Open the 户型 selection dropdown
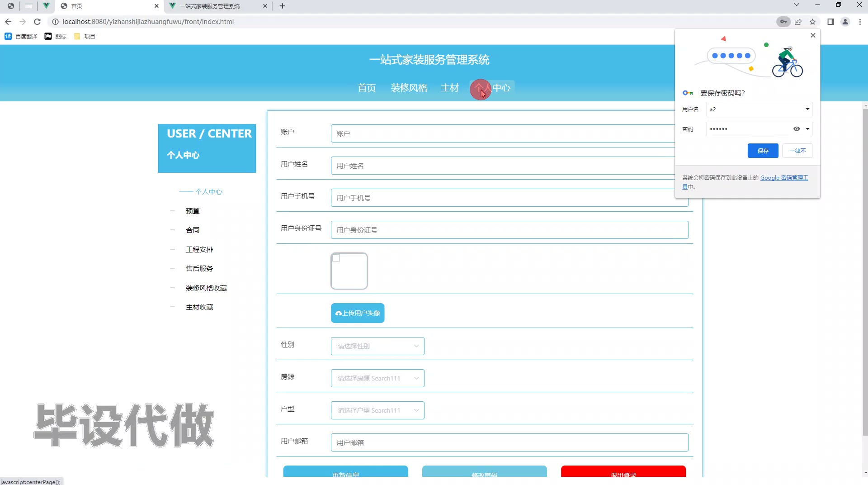The image size is (868, 485). 377,410
